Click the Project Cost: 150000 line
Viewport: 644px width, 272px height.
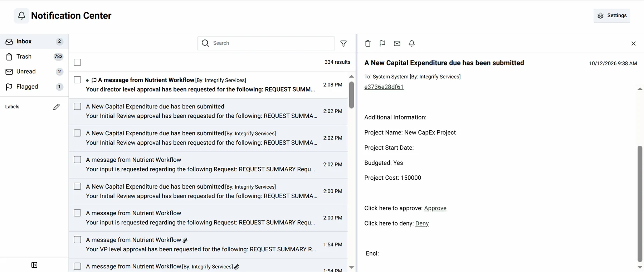click(392, 178)
